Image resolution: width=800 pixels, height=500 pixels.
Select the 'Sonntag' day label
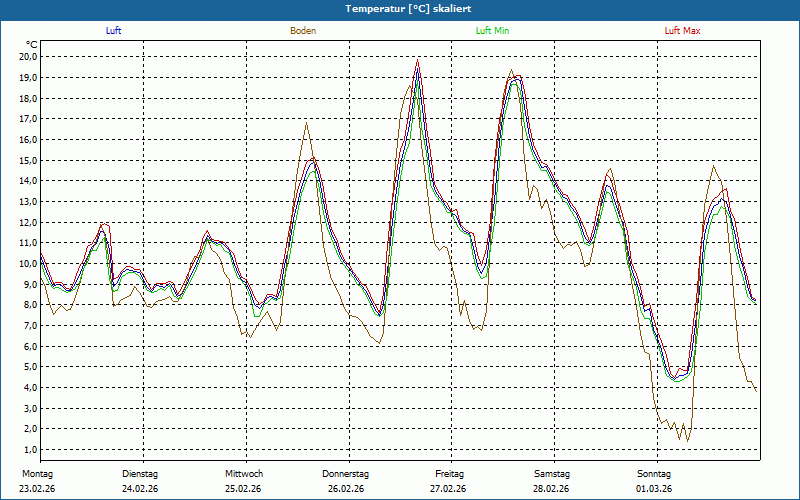click(655, 473)
